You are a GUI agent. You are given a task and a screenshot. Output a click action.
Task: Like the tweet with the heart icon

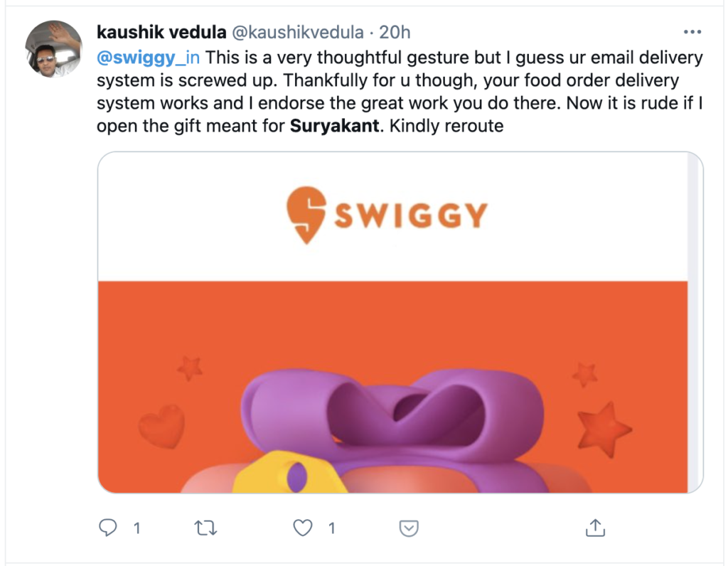click(x=304, y=528)
